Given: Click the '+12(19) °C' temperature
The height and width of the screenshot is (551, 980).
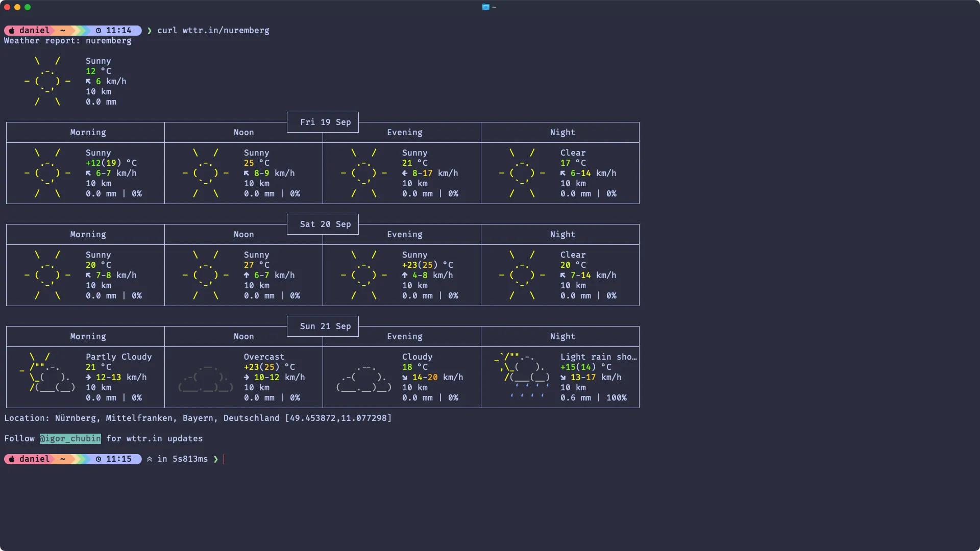Looking at the screenshot, I should click(111, 163).
